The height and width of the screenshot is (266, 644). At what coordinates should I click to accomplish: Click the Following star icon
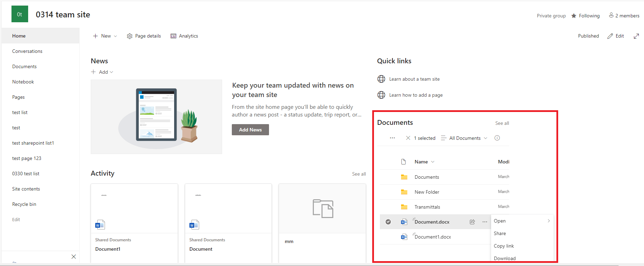[x=574, y=16]
